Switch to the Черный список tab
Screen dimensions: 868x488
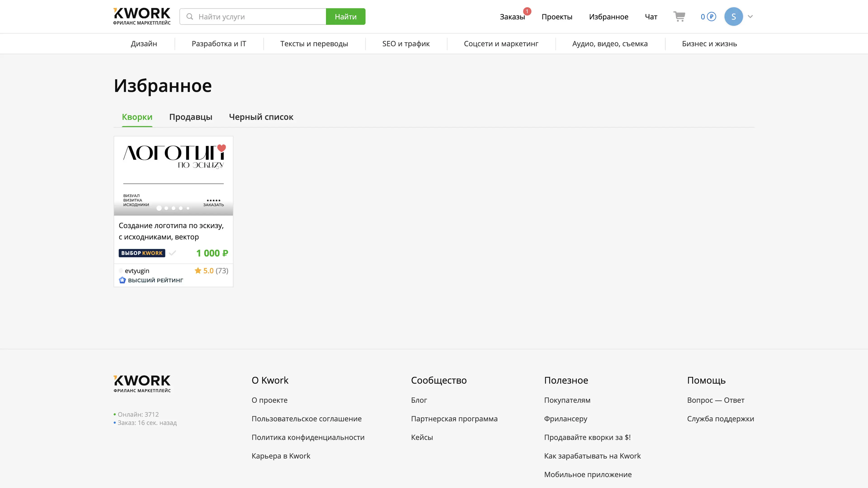click(261, 117)
